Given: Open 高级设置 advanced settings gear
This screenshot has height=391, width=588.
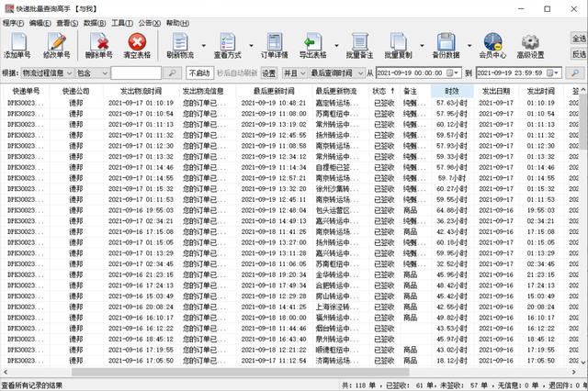Looking at the screenshot, I should (530, 45).
